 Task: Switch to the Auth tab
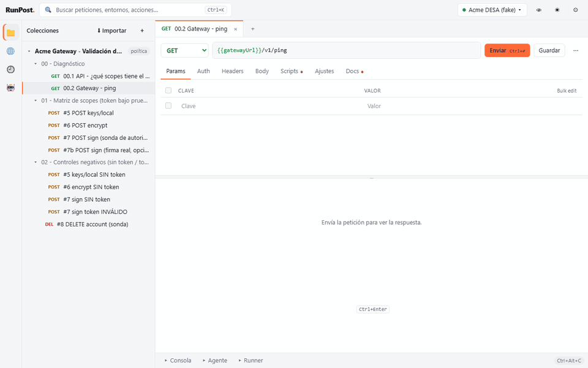(x=203, y=71)
